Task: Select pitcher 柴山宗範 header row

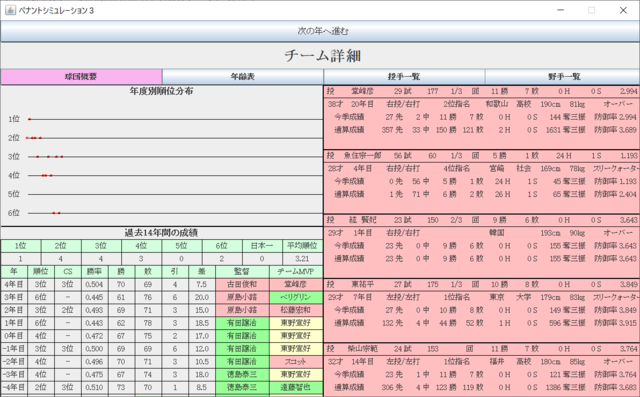Action: click(x=482, y=349)
